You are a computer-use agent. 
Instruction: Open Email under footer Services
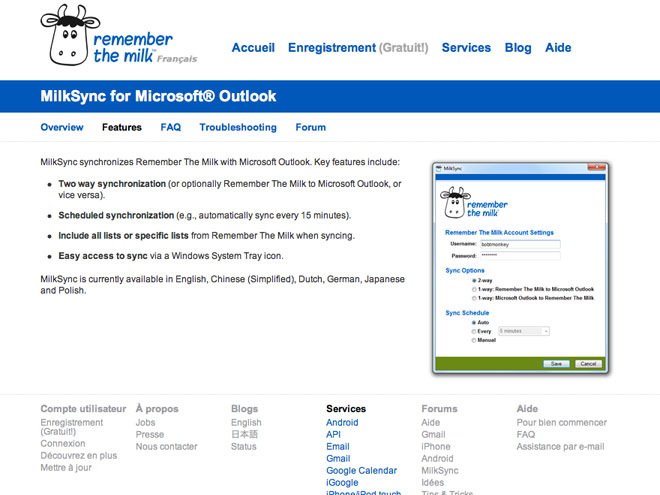pyautogui.click(x=338, y=447)
